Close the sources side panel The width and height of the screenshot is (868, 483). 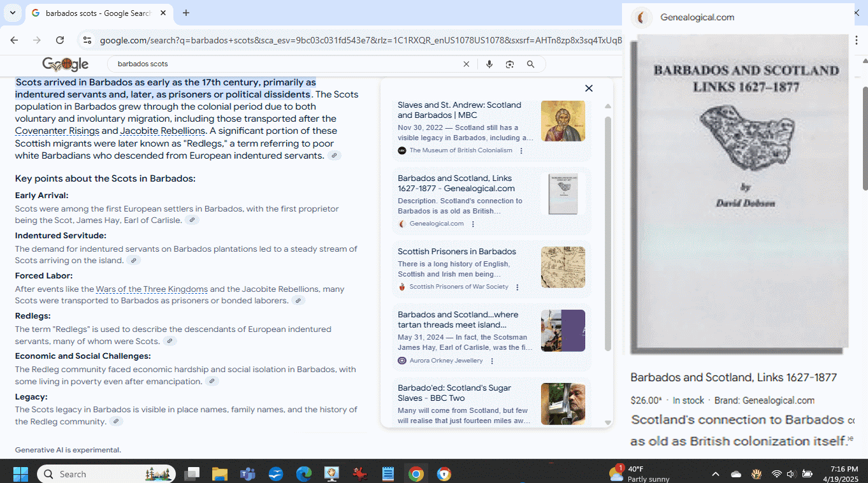pos(589,89)
